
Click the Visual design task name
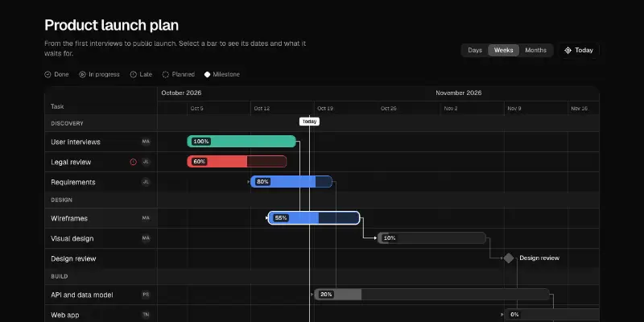pyautogui.click(x=72, y=238)
